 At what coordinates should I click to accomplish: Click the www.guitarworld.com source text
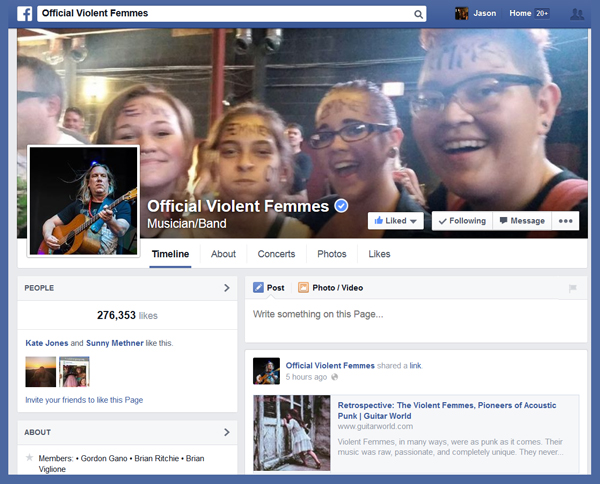(375, 426)
